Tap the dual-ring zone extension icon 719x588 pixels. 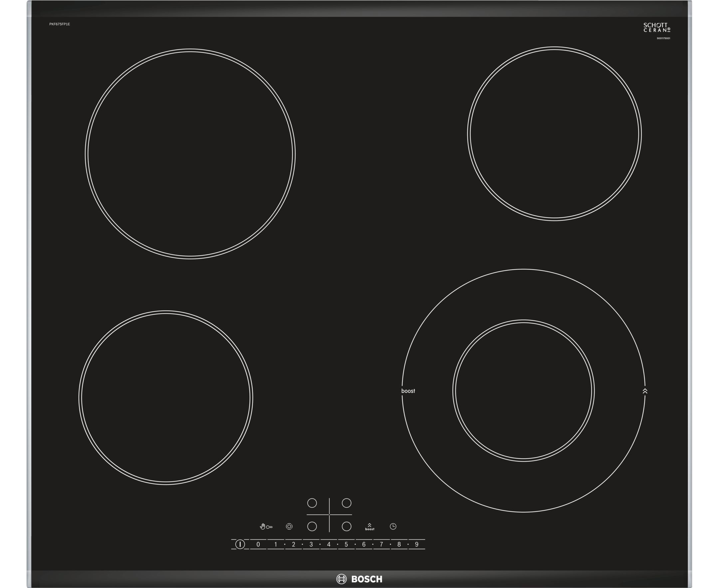coord(289,526)
